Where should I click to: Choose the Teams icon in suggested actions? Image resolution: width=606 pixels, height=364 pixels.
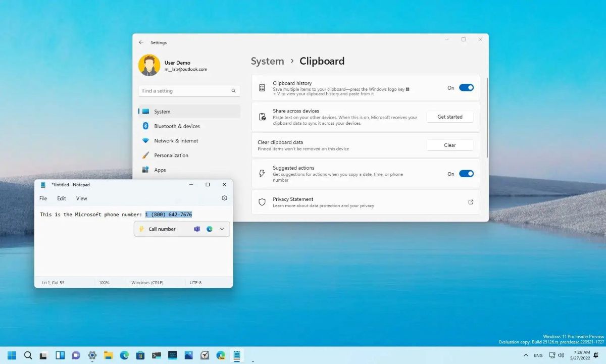coord(197,229)
